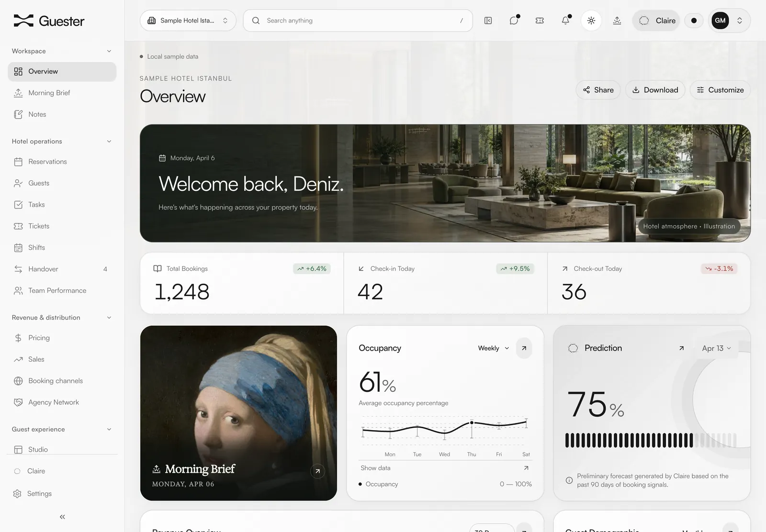Click the morning brief sunrise icon in top bar
Screen dimensions: 766x532
tap(617, 21)
